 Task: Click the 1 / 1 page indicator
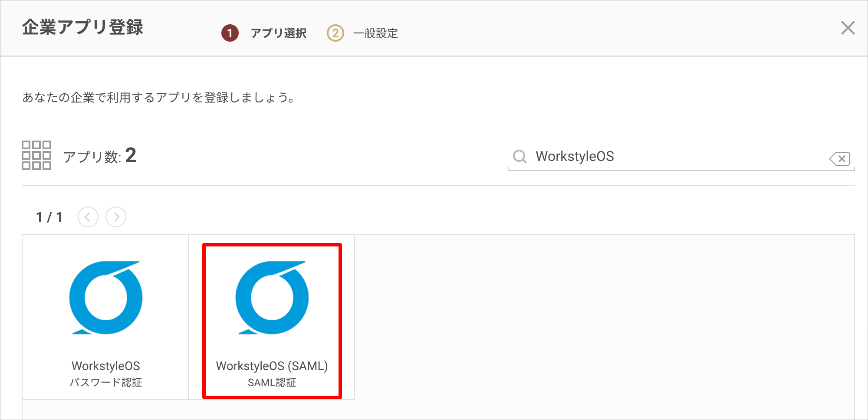click(49, 217)
